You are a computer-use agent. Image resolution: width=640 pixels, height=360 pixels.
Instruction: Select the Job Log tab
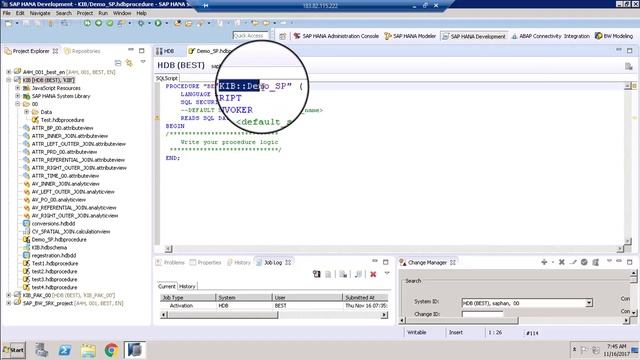point(273,262)
